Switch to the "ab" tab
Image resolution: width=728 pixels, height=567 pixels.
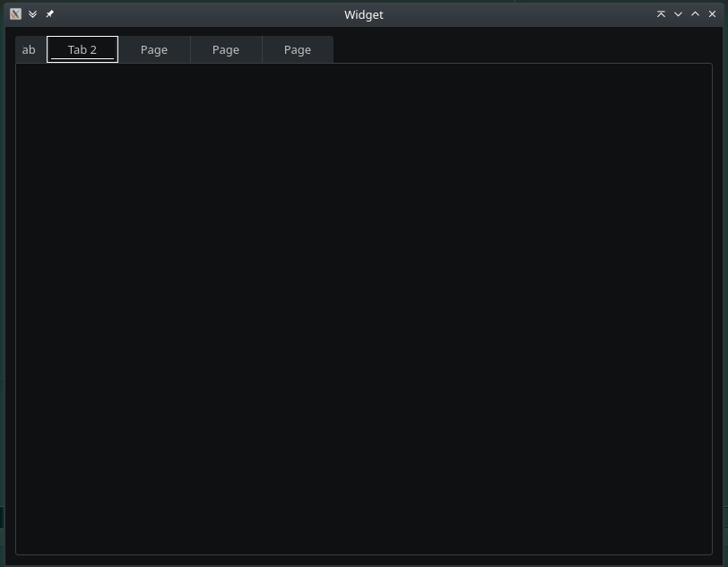[29, 50]
